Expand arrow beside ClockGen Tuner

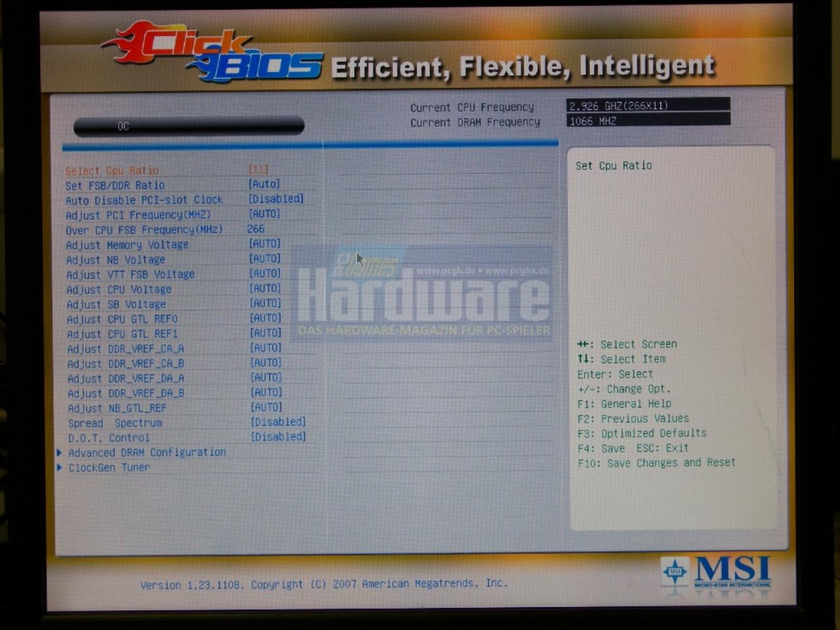tap(59, 468)
